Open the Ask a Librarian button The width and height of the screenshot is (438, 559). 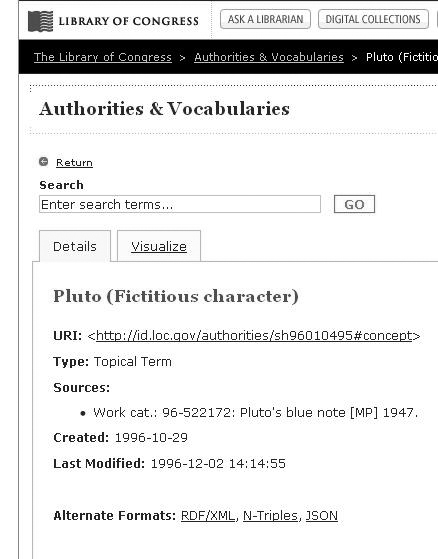[x=266, y=19]
